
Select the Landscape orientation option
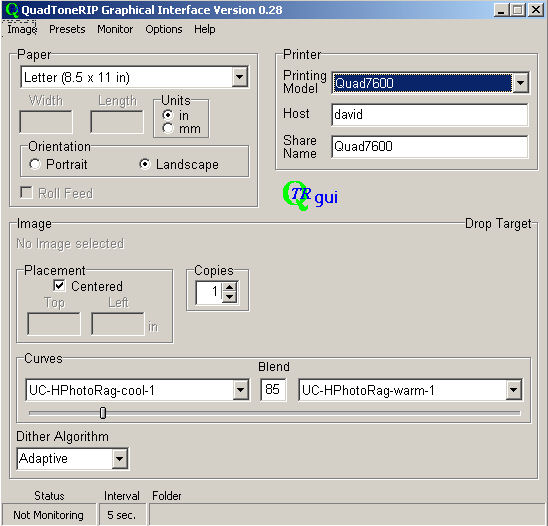[145, 164]
